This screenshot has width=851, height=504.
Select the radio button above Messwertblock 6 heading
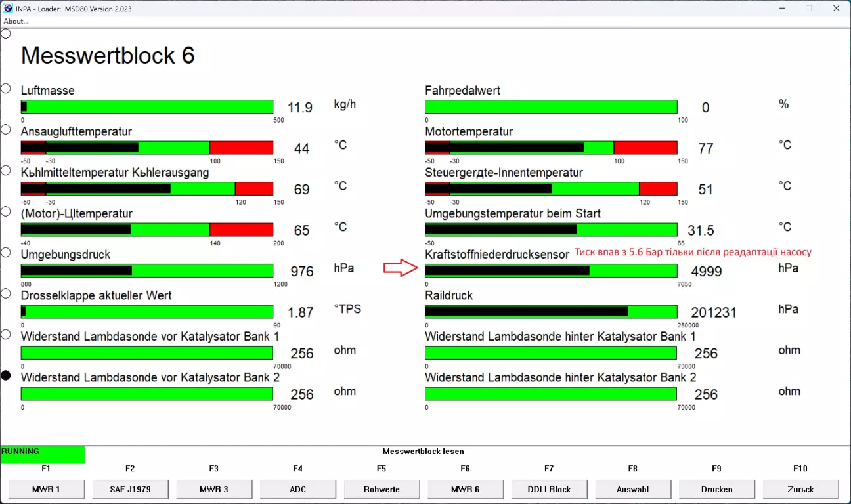tap(6, 33)
